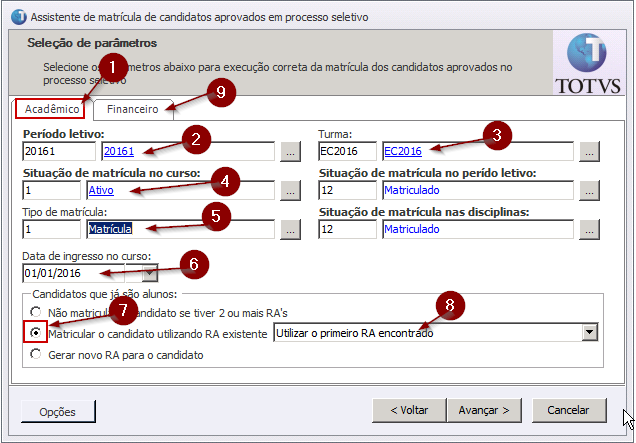Switch to the Financeiro tab

point(133,108)
